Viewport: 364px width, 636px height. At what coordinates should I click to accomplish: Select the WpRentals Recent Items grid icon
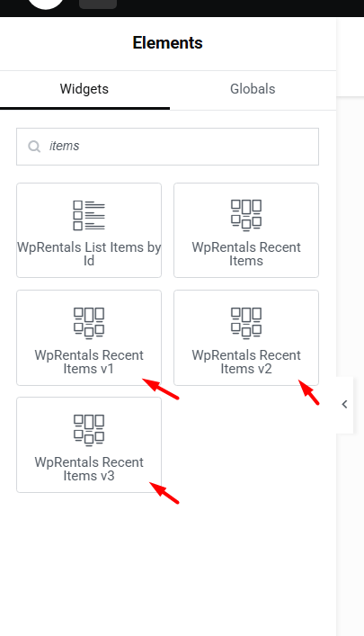pos(246,215)
